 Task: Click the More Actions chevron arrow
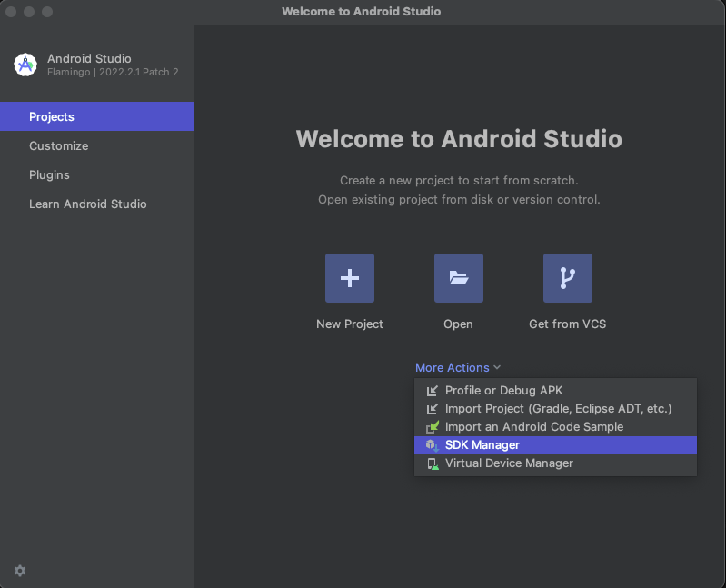tap(497, 367)
